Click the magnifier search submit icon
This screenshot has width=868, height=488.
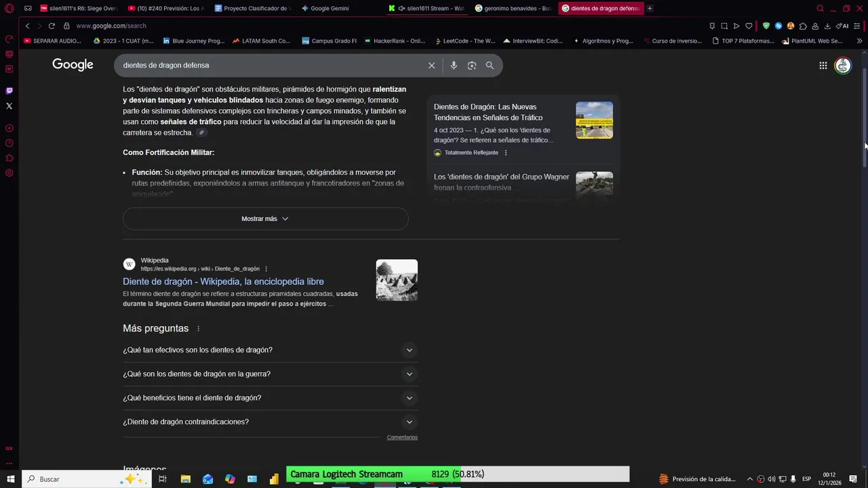(x=490, y=66)
